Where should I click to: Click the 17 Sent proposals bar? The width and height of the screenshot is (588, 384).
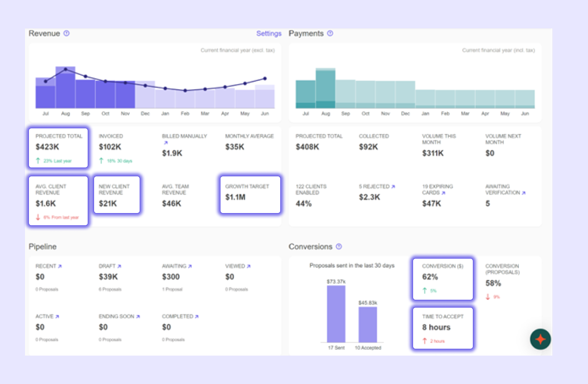pyautogui.click(x=336, y=314)
